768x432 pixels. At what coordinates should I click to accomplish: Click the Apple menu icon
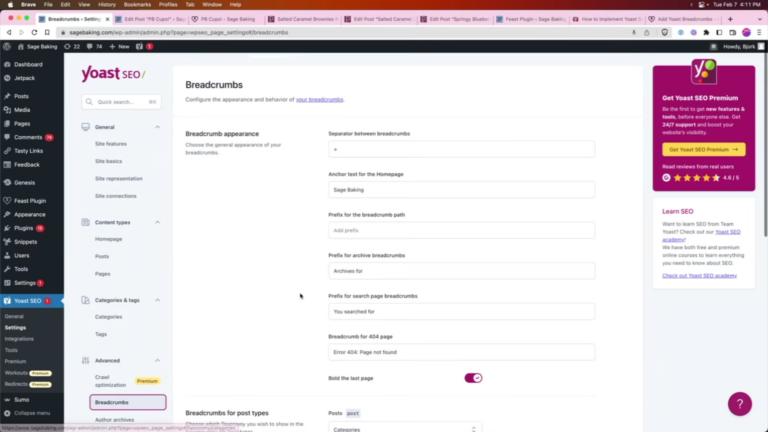[10, 4]
